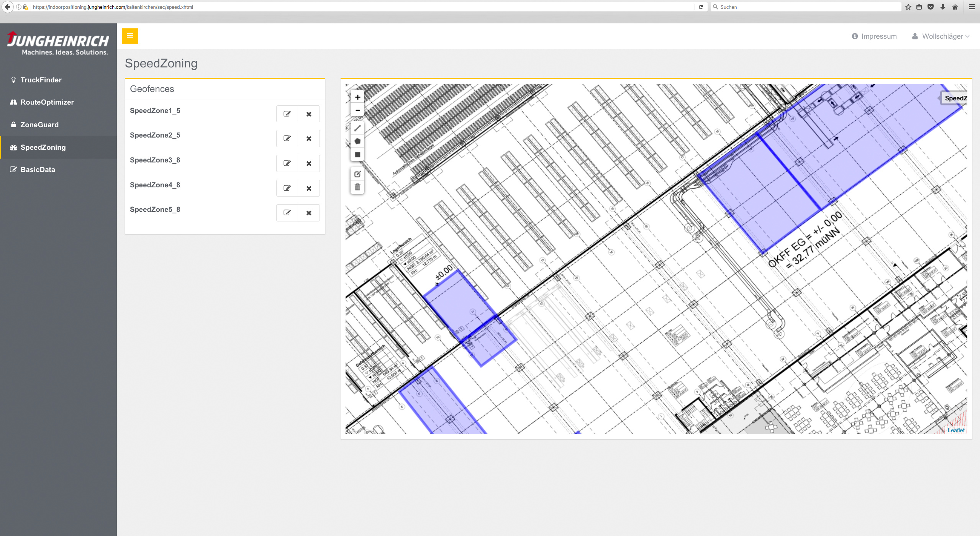980x536 pixels.
Task: Open the RouteOptimizer section
Action: coord(47,102)
